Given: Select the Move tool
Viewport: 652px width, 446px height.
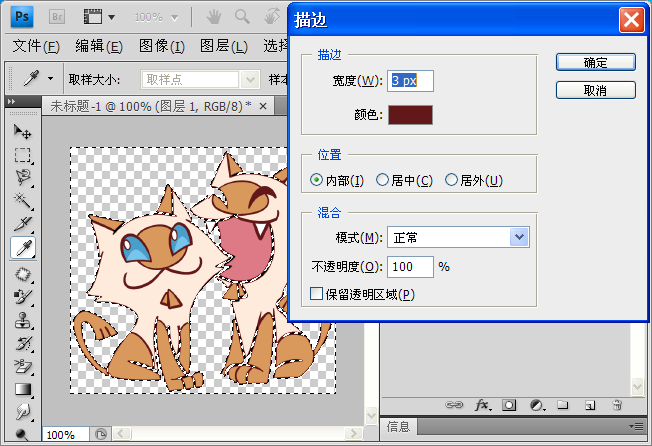Looking at the screenshot, I should coord(22,132).
